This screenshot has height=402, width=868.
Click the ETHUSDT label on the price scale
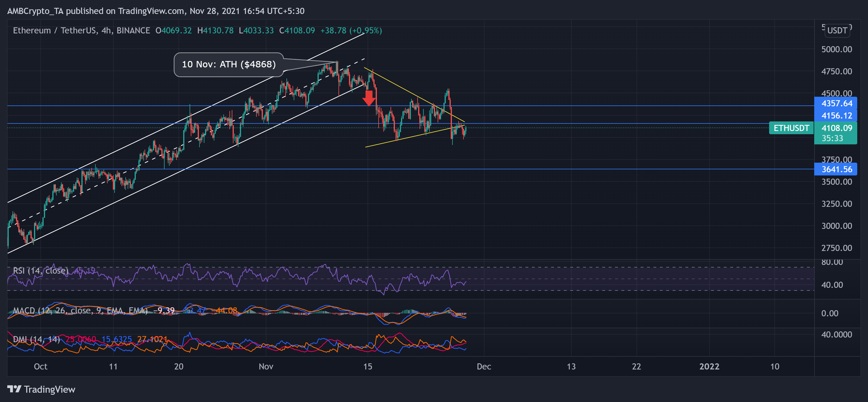[791, 128]
